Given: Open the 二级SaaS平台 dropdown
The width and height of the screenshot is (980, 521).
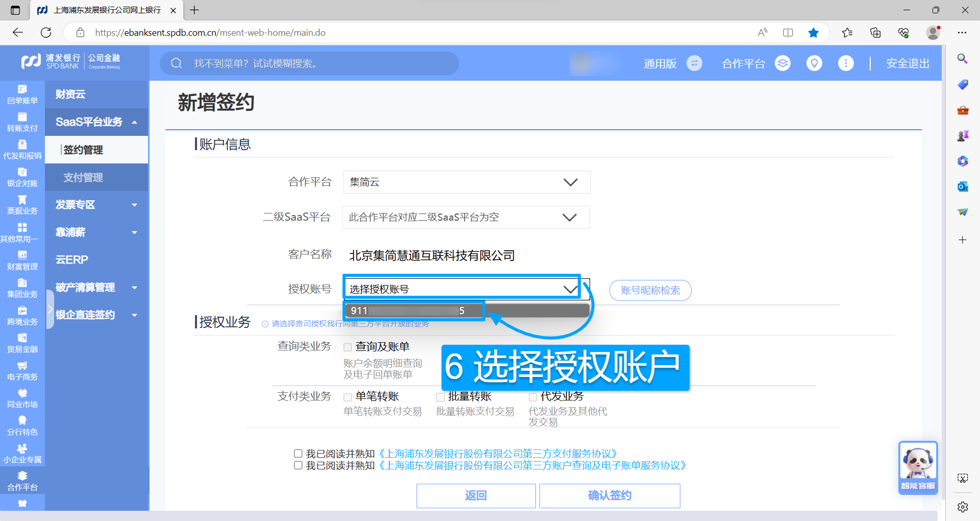Looking at the screenshot, I should pos(465,217).
